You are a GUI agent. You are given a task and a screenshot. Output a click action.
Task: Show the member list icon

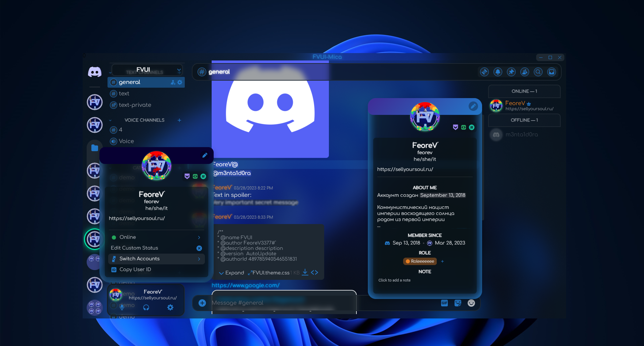pyautogui.click(x=525, y=72)
